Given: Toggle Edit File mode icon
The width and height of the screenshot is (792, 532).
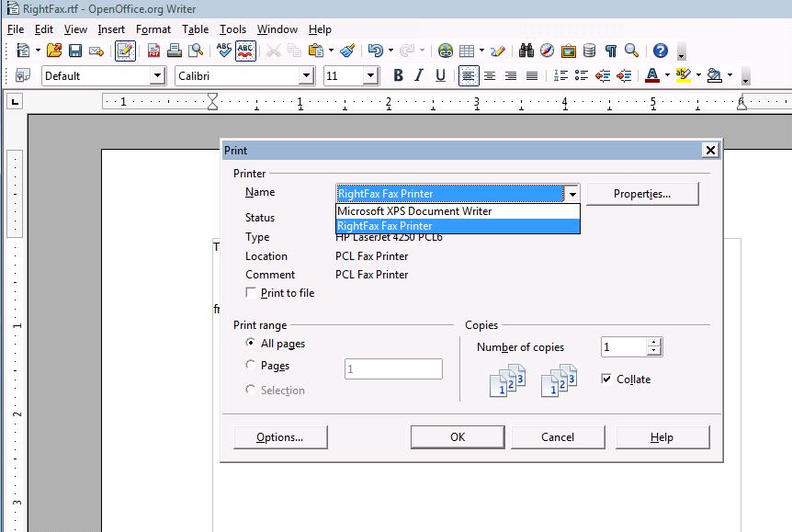Looking at the screenshot, I should (x=125, y=51).
